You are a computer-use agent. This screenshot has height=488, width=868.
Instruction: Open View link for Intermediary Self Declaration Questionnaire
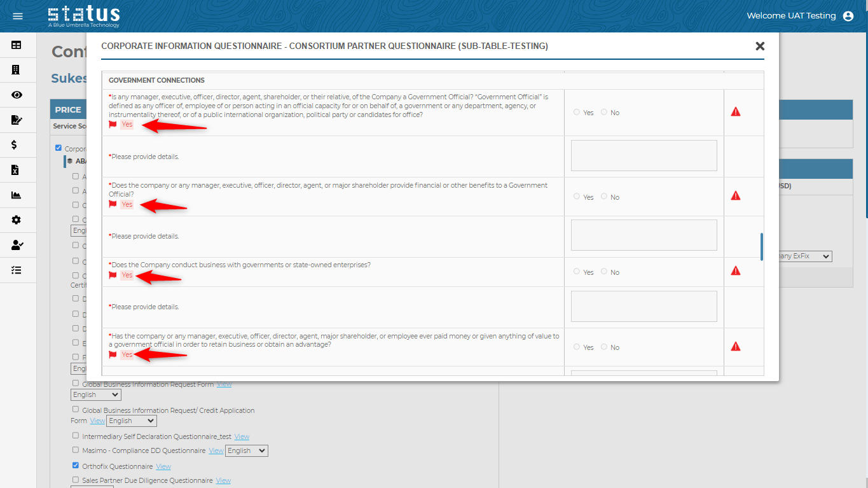click(x=242, y=436)
